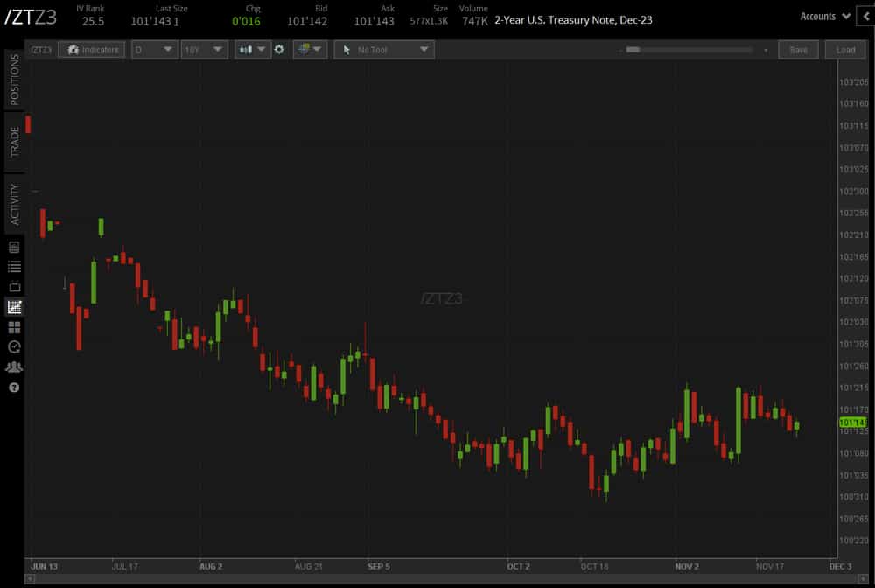Click the SEP 5 date axis label
This screenshot has height=588, width=875.
point(379,566)
